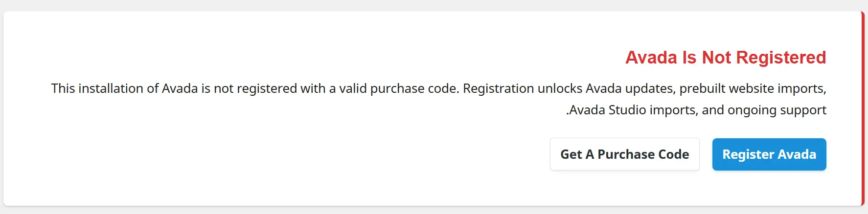Select the 'Avada Is Not Registered' heading
Image resolution: width=868 pixels, height=214 pixels.
726,58
